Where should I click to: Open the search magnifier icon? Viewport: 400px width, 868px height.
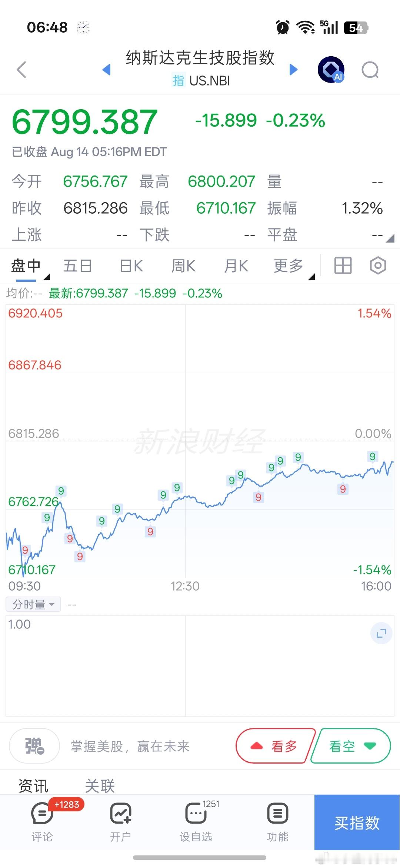click(370, 70)
